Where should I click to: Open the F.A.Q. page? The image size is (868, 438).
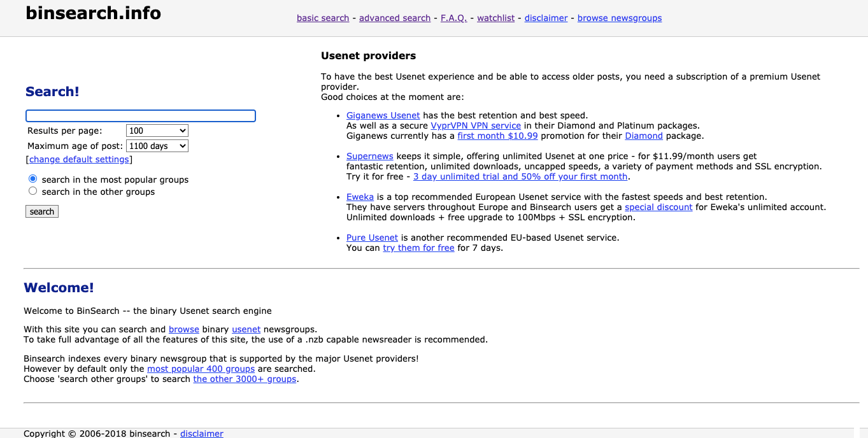pos(453,18)
